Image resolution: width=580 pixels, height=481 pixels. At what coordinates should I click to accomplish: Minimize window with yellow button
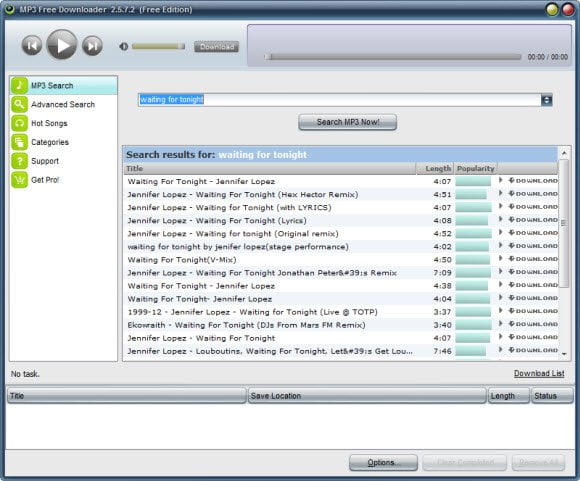(552, 9)
